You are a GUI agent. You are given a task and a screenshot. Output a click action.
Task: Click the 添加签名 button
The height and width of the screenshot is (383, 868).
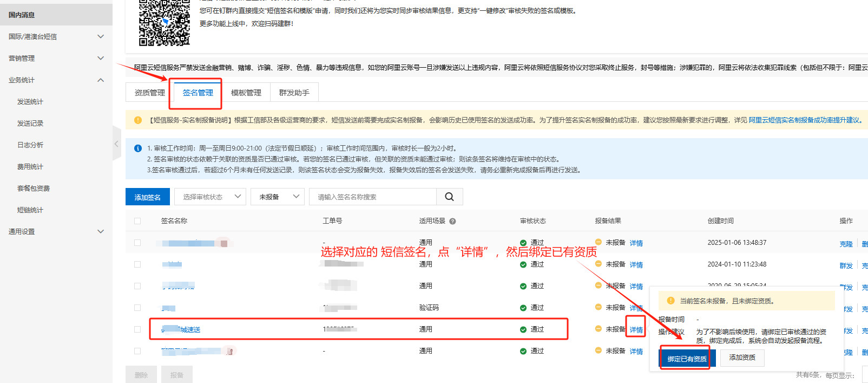[148, 197]
